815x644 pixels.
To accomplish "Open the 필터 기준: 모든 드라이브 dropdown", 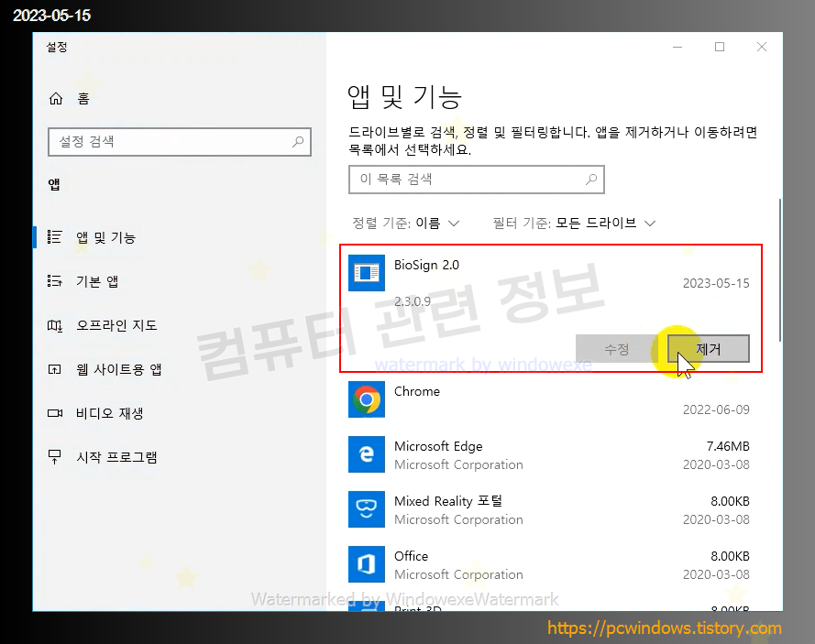I will 574,224.
